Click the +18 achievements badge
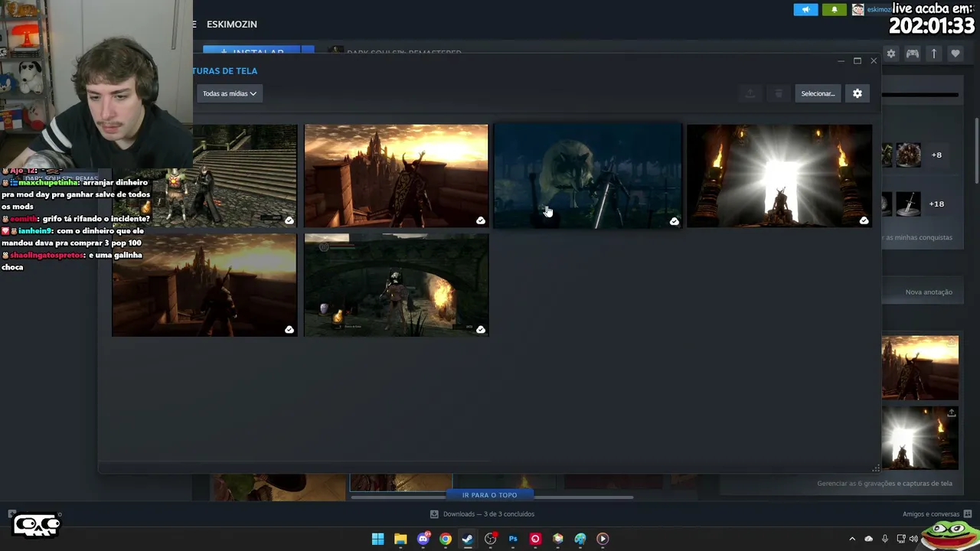 click(936, 204)
